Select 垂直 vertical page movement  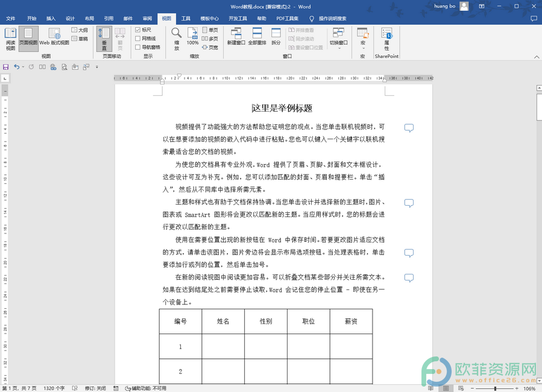[x=104, y=39]
